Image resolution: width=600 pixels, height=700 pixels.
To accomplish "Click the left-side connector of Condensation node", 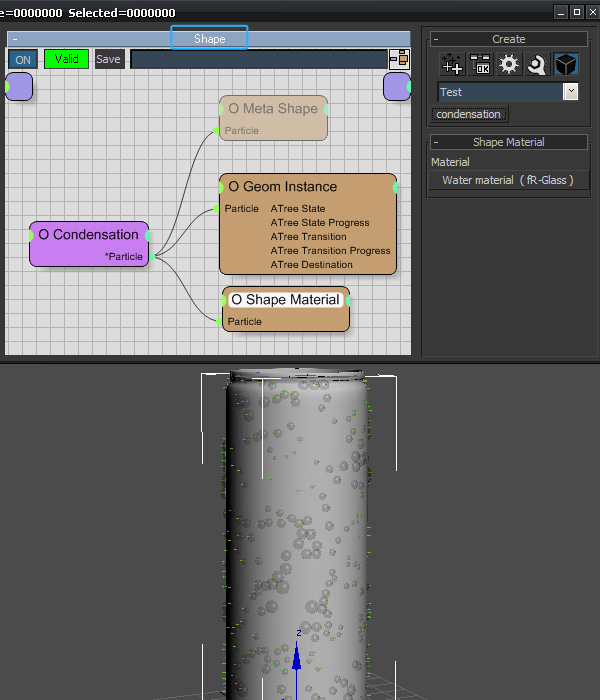I will [31, 235].
